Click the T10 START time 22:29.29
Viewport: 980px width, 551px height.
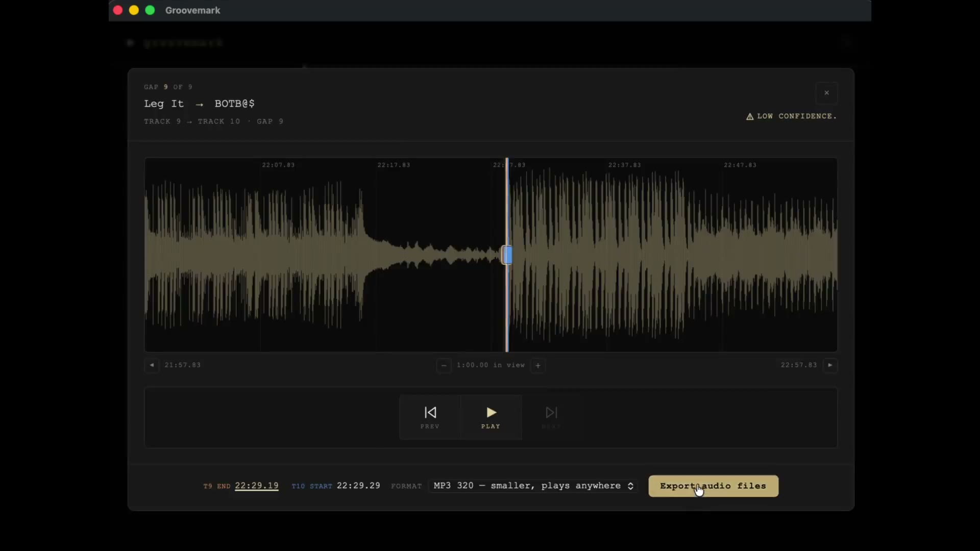click(358, 486)
